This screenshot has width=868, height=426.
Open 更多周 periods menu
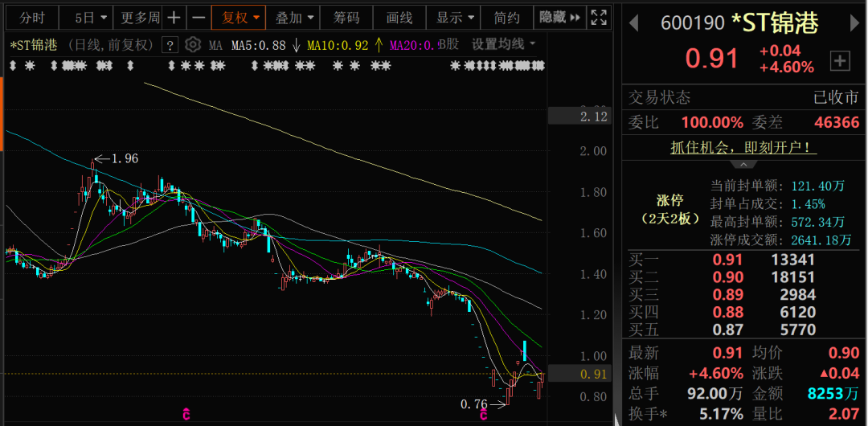tap(140, 17)
